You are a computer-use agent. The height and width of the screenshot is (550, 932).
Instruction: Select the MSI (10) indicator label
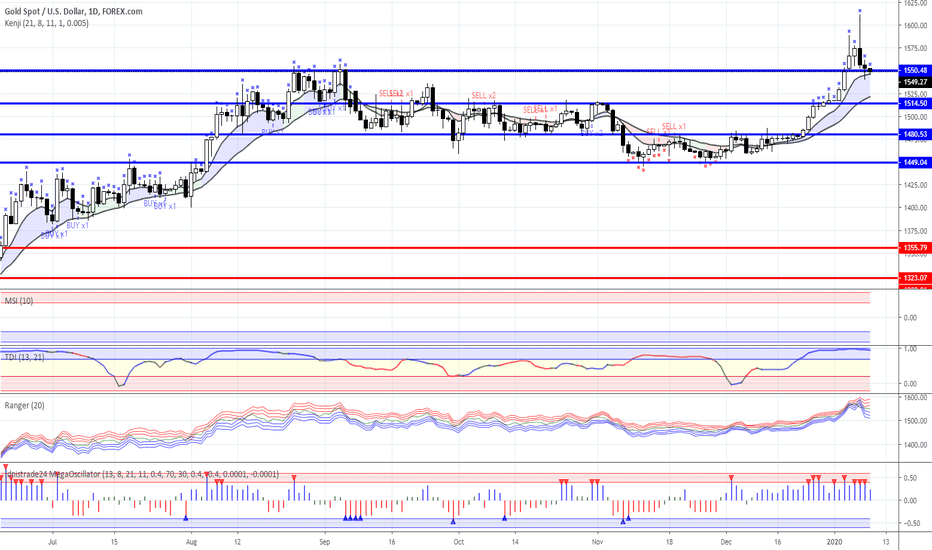click(x=19, y=300)
